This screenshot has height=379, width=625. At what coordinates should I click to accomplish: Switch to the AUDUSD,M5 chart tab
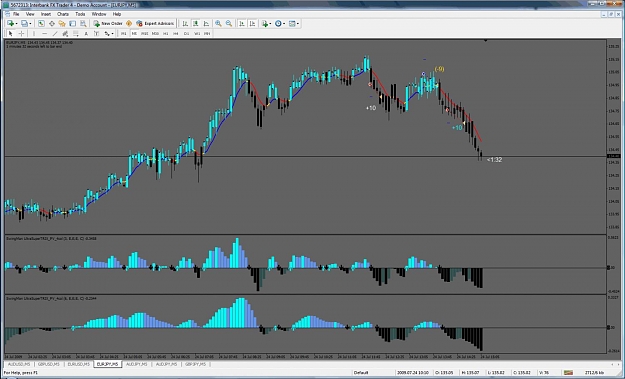pos(19,364)
